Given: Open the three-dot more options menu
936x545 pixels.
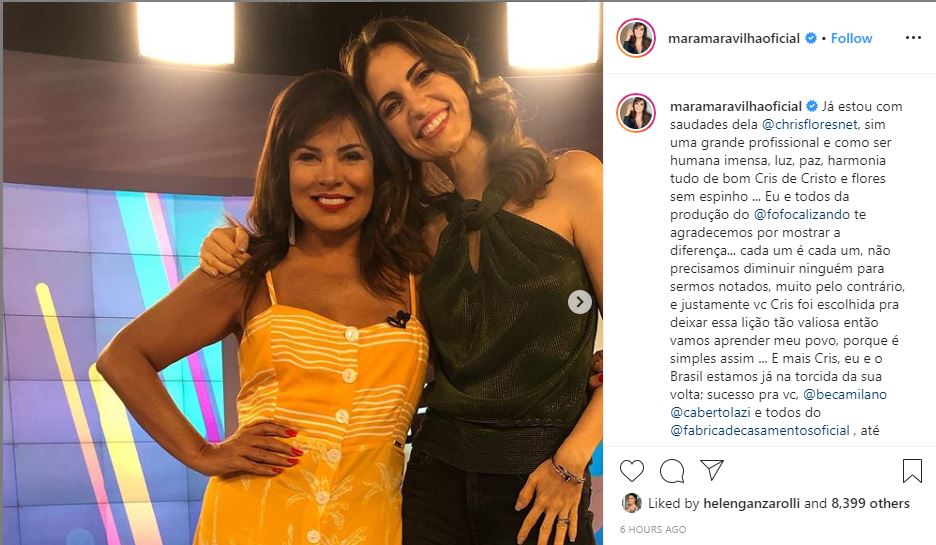Looking at the screenshot, I should (913, 38).
